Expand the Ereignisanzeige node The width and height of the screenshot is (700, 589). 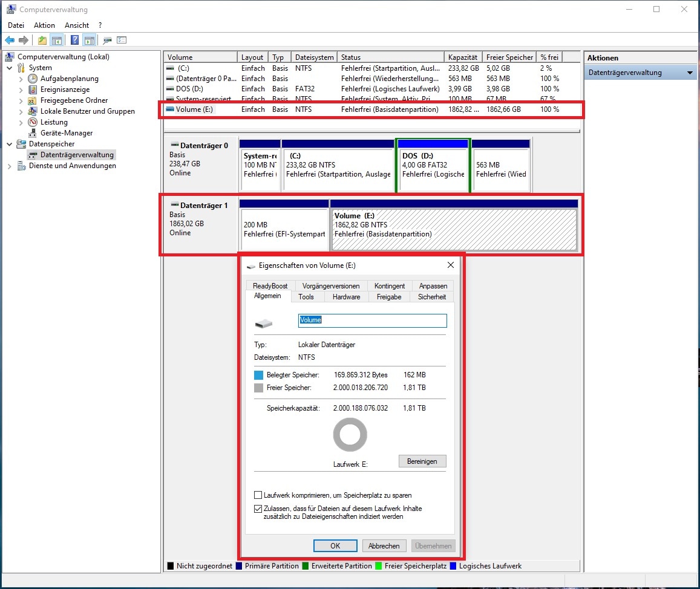[x=21, y=89]
